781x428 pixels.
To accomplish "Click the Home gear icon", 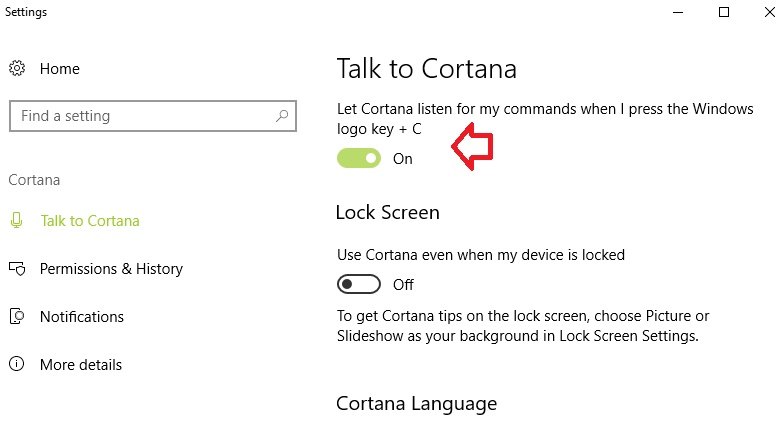I will pos(17,68).
